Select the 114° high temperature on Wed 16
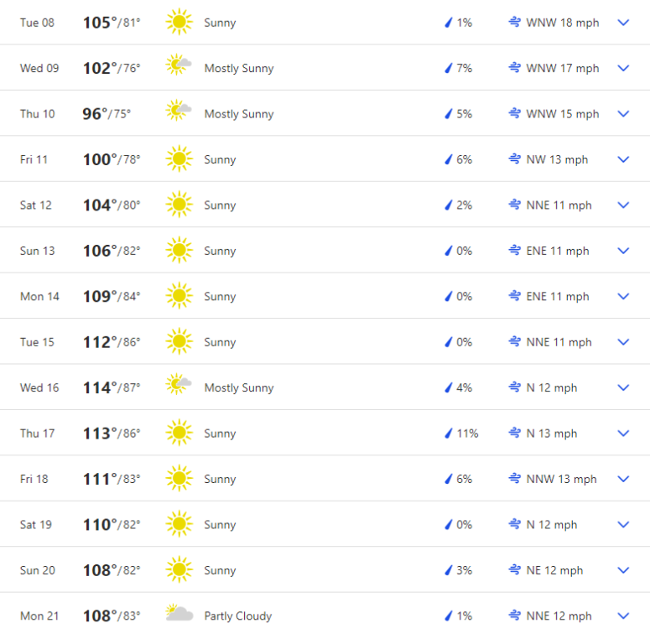650x644 pixels. point(100,387)
